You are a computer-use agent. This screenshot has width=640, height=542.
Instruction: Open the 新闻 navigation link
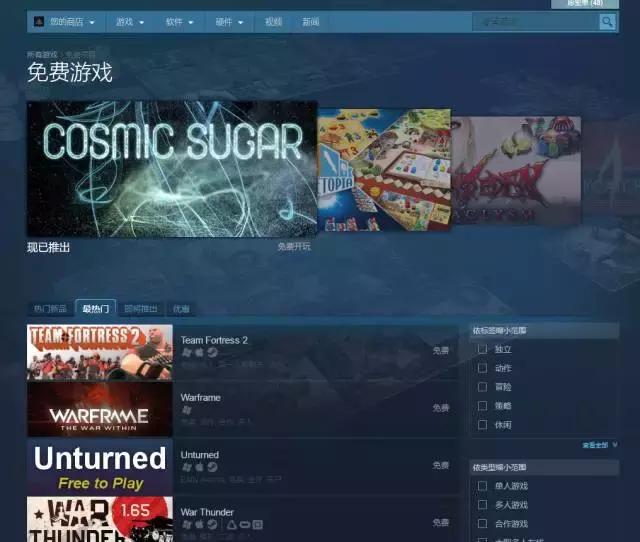[x=311, y=22]
